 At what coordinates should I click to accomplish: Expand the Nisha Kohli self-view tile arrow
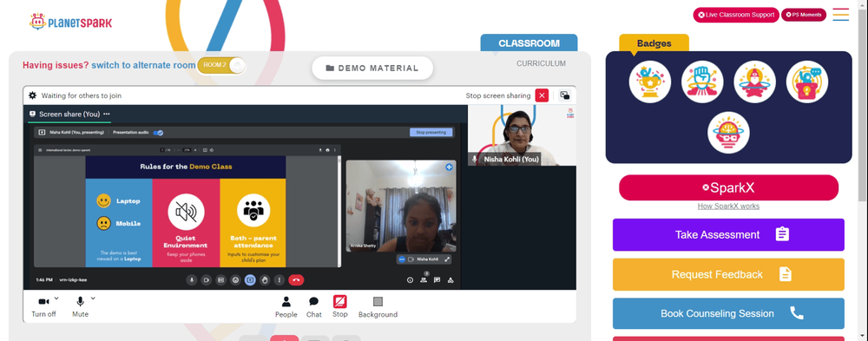(x=447, y=259)
